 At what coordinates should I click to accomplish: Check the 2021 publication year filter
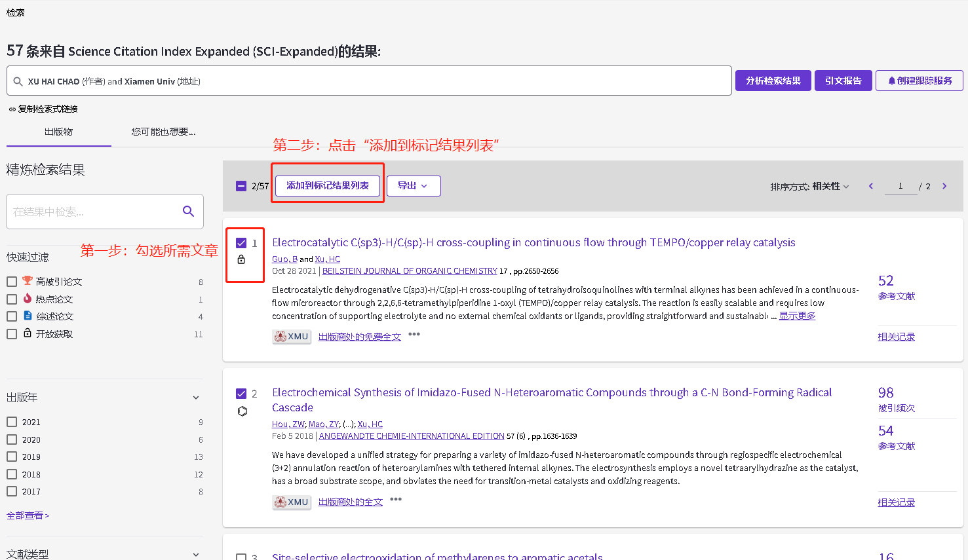(12, 422)
